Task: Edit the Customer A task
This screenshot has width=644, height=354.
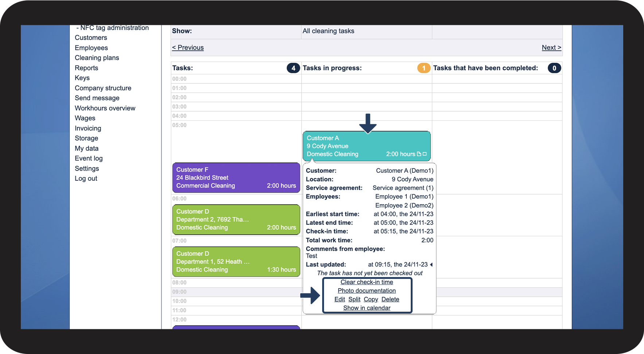Action: (x=340, y=299)
